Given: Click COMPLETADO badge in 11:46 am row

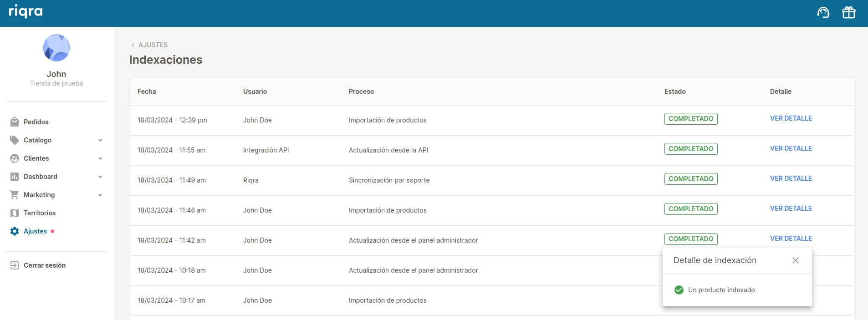Looking at the screenshot, I should [x=691, y=209].
